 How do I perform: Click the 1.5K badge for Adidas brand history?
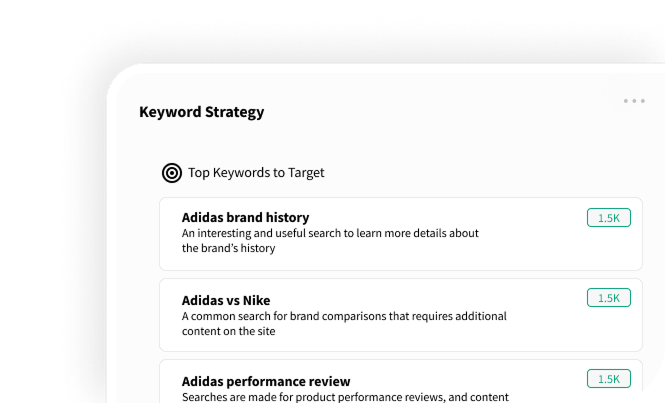tap(608, 217)
